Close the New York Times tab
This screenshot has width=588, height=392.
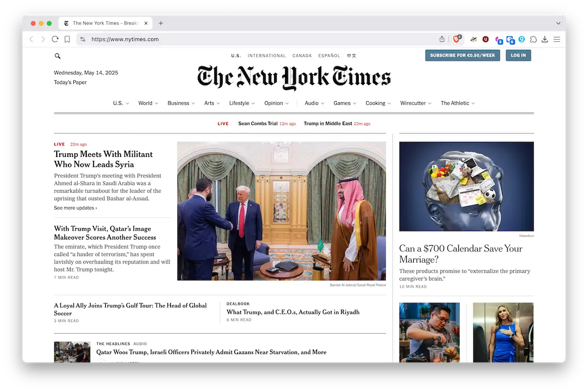pos(146,23)
